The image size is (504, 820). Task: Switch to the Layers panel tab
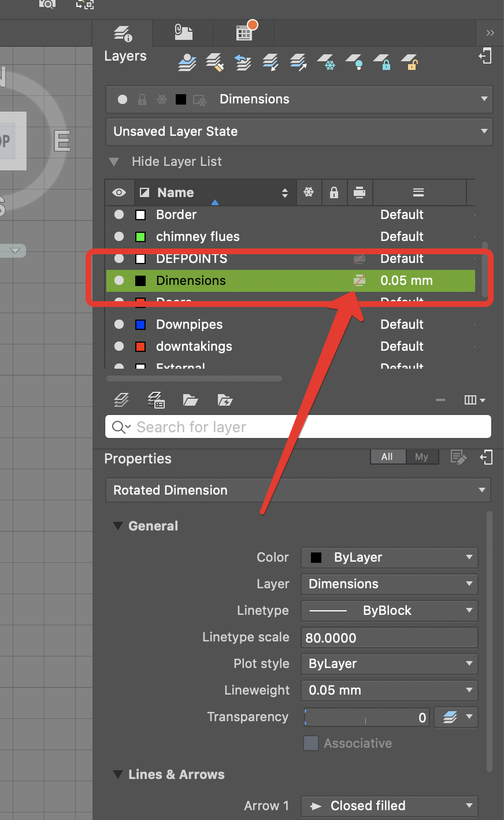point(123,33)
